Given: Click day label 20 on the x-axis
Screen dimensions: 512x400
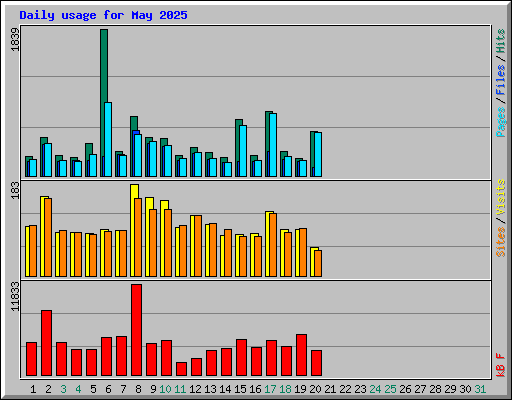Looking at the screenshot, I should click(x=315, y=389).
